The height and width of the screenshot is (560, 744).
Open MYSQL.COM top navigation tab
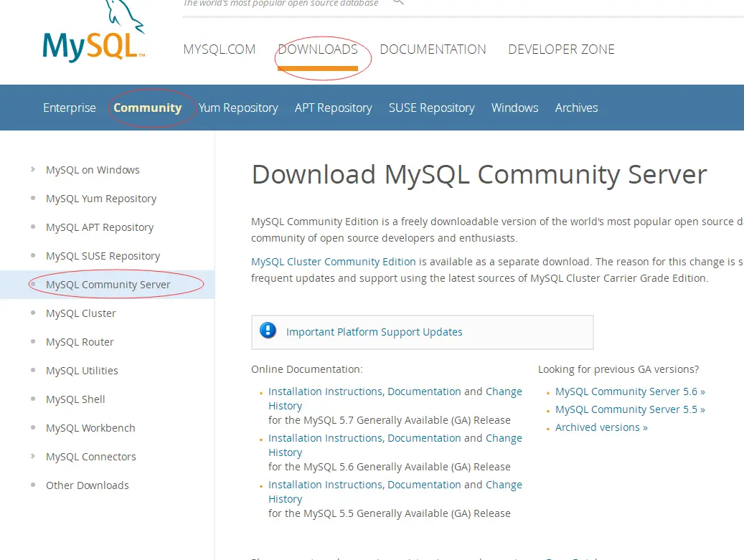tap(220, 49)
